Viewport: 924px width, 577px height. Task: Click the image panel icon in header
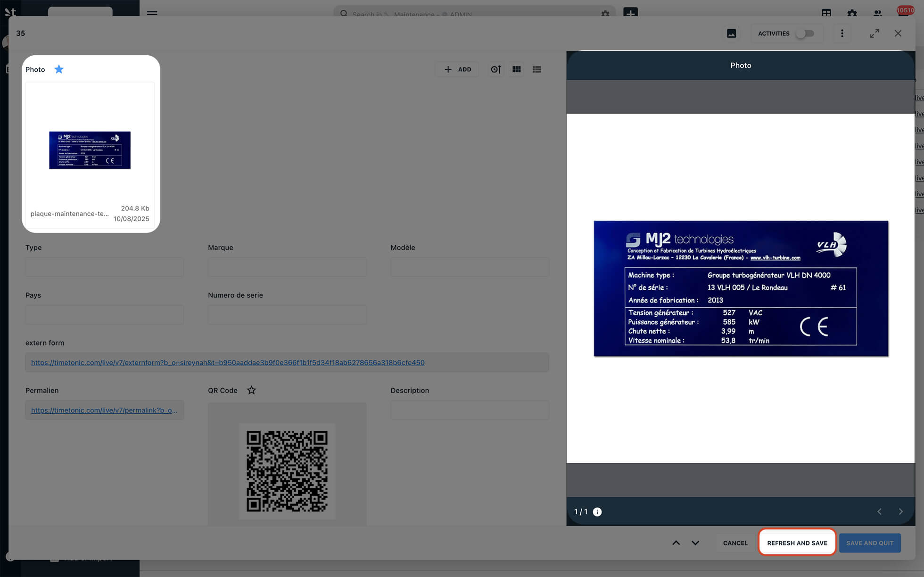(x=731, y=33)
